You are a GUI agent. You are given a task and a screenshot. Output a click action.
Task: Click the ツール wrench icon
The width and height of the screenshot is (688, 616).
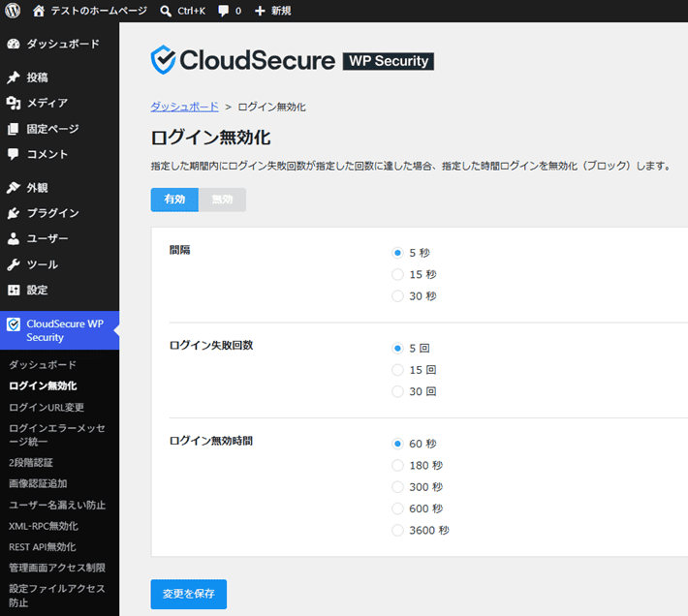pos(14,264)
